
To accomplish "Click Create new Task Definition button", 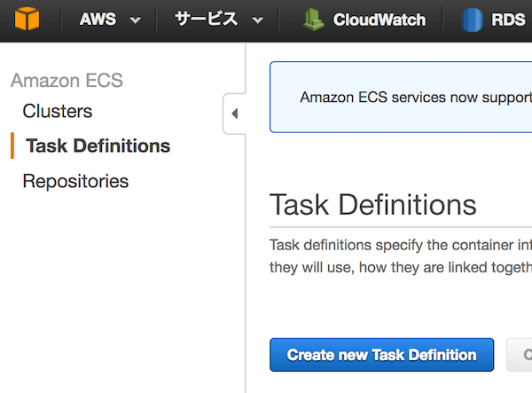I will pos(381,355).
